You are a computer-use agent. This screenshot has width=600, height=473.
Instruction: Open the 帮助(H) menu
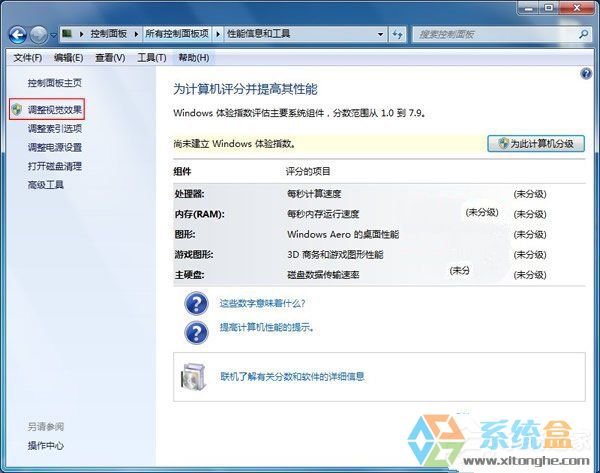194,58
